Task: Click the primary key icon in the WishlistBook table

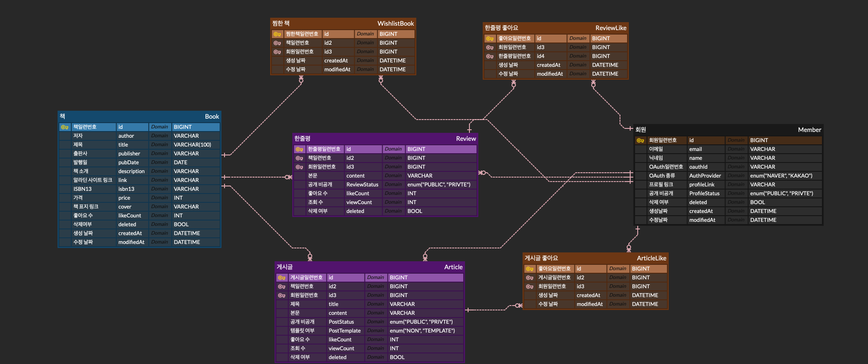Action: coord(277,34)
